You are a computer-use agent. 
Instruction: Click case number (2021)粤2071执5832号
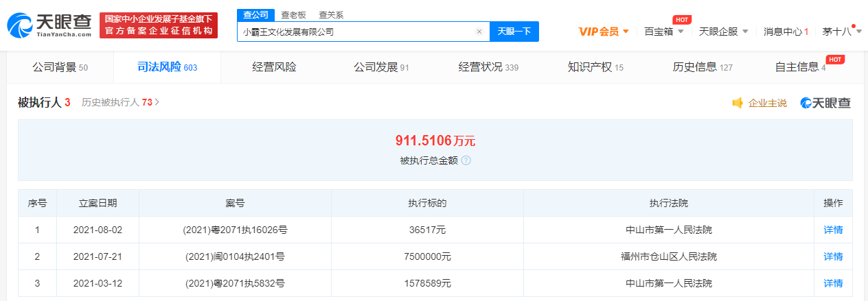click(235, 283)
